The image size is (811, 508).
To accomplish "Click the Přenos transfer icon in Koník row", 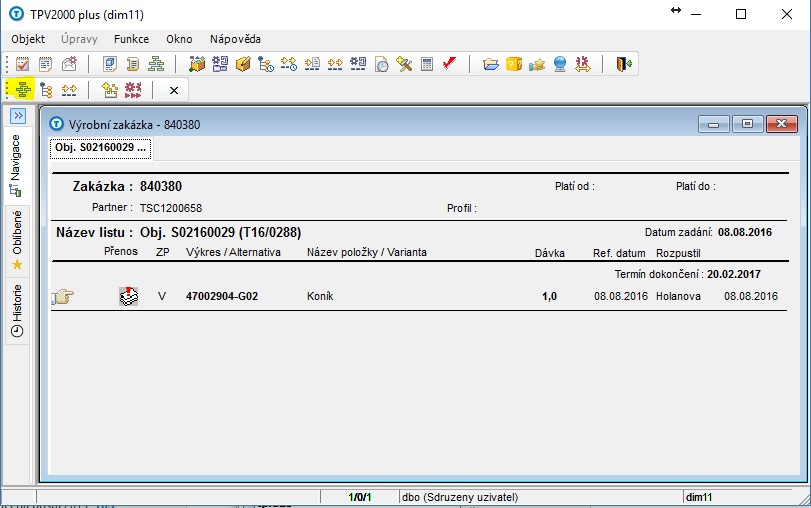I will [x=128, y=296].
